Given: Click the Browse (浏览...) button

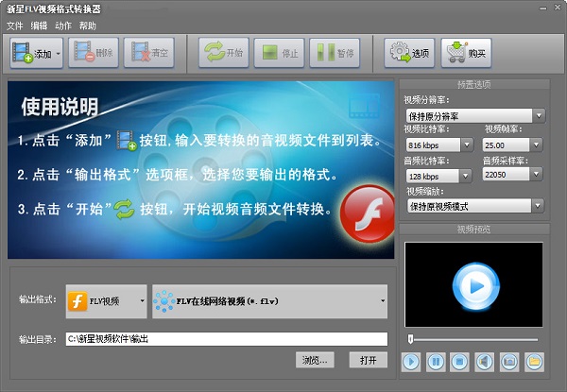Looking at the screenshot, I should [316, 360].
